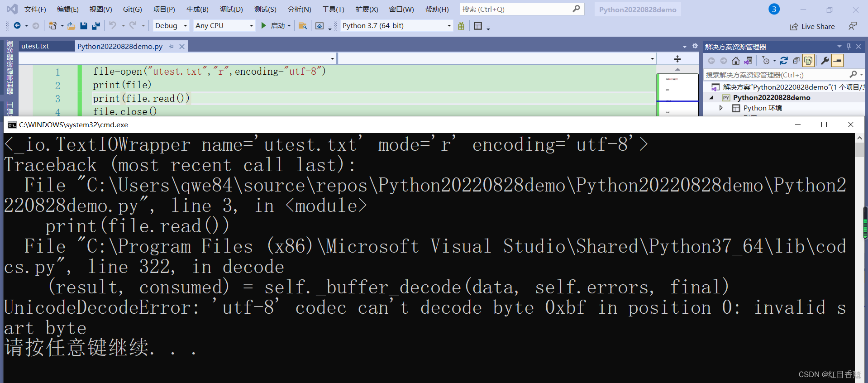The image size is (868, 383).
Task: Click the feedback person icon at top right
Action: (853, 26)
